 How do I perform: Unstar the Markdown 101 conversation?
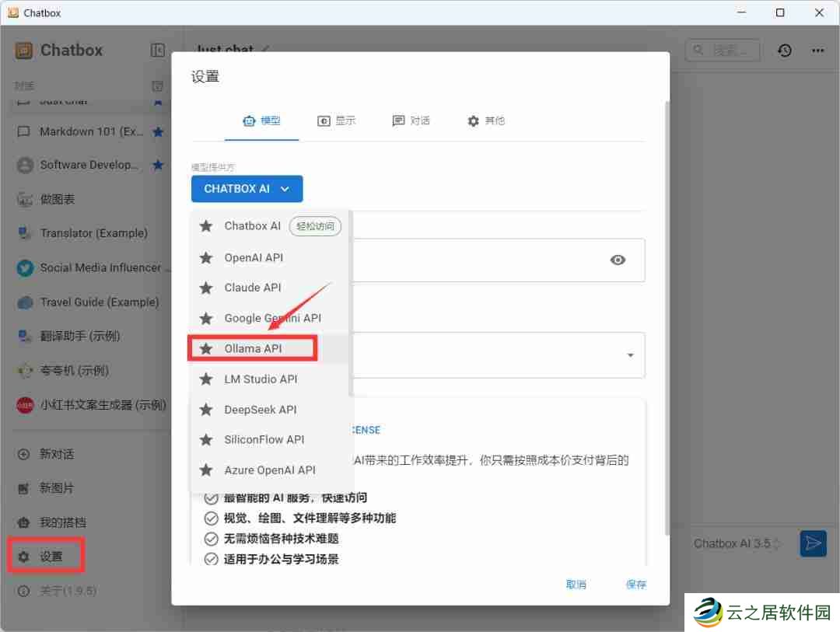tap(157, 131)
